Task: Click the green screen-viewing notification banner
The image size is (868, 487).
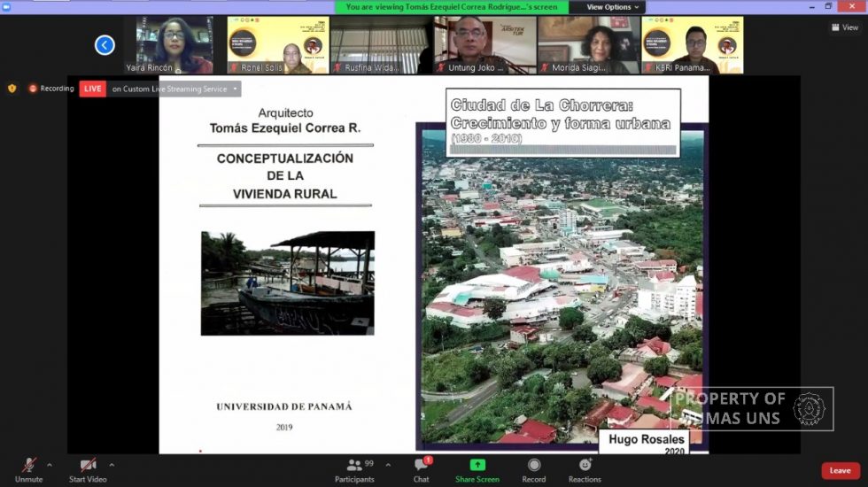Action: click(x=451, y=7)
